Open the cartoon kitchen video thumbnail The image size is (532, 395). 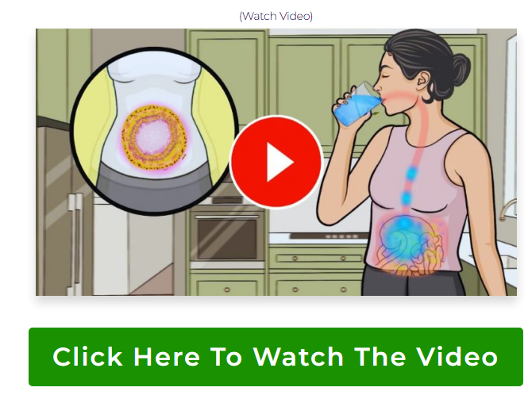276,162
